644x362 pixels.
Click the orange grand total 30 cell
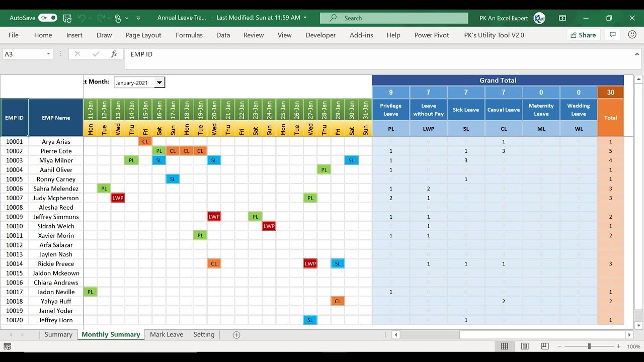coord(611,93)
